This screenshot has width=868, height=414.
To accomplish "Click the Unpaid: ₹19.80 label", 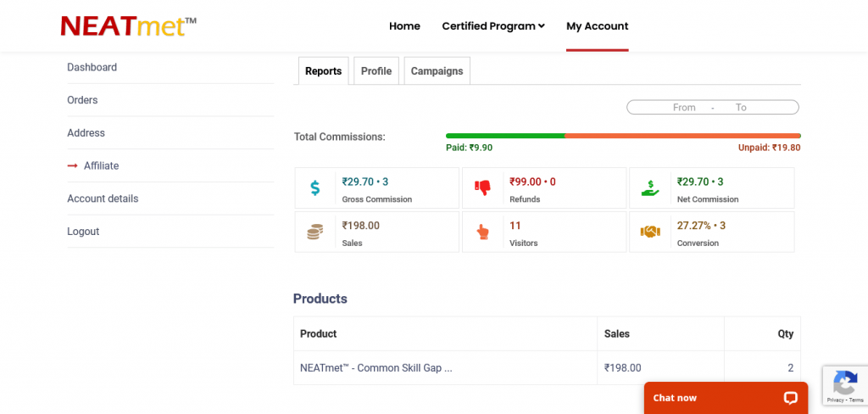I will tap(769, 148).
